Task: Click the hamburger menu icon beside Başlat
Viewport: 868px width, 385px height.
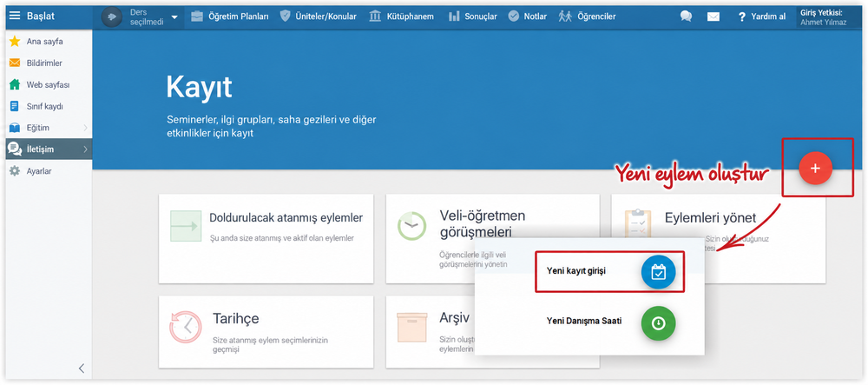Action: point(15,16)
